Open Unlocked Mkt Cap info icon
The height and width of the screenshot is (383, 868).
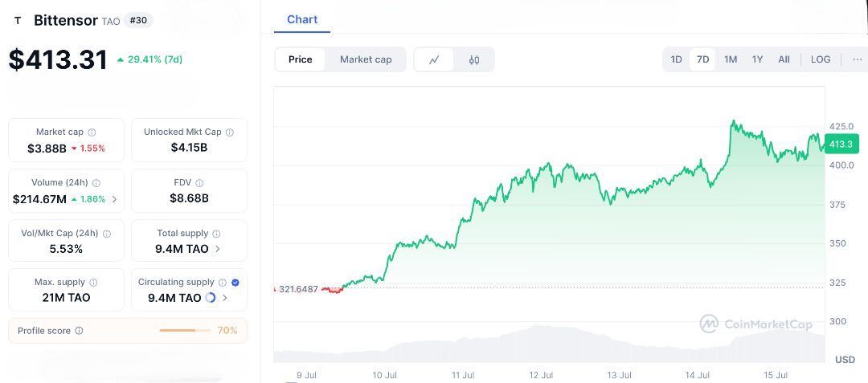point(230,132)
